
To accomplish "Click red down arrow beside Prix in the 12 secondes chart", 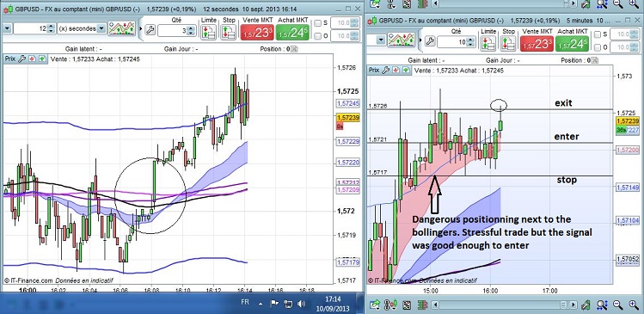I will pos(32,58).
